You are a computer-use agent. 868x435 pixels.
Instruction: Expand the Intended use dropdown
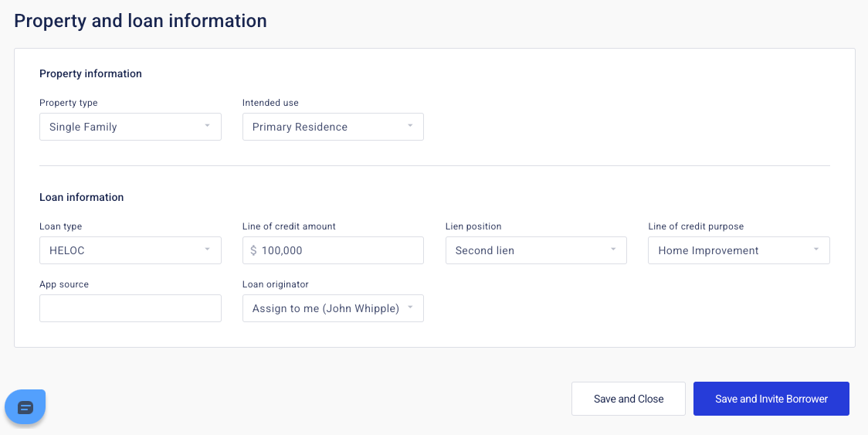point(333,127)
